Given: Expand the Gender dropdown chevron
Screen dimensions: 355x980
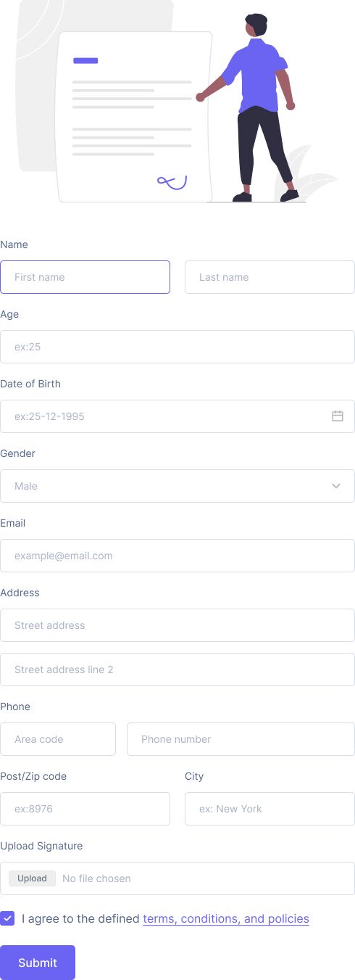Looking at the screenshot, I should click(x=336, y=486).
